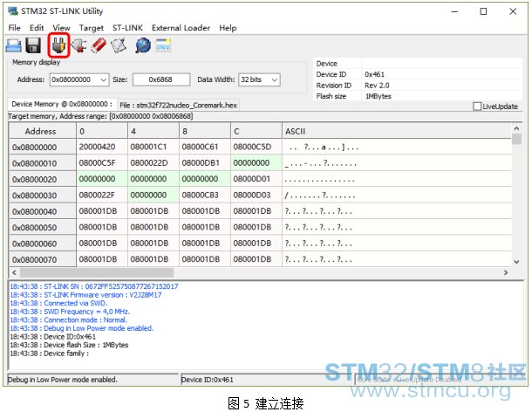The height and width of the screenshot is (412, 532).
Task: Select row address 0x08000030
Action: point(43,196)
